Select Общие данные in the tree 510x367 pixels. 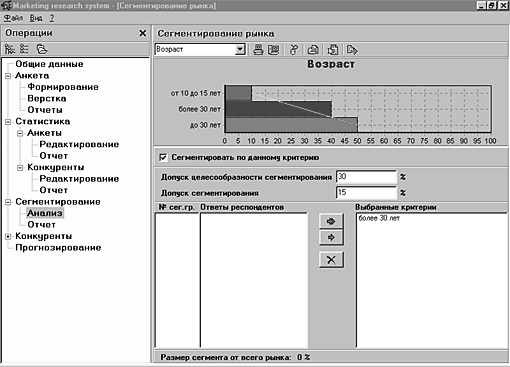[49, 64]
